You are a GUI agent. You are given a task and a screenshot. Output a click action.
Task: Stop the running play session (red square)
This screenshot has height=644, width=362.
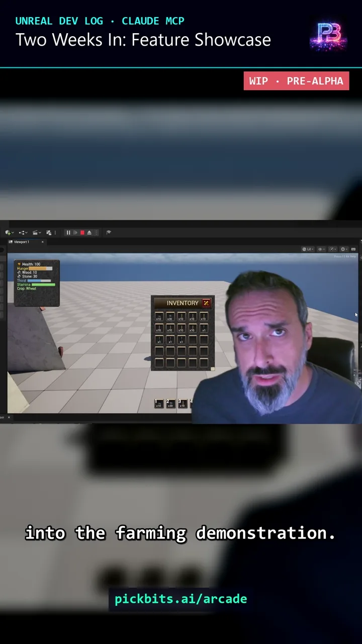point(82,232)
